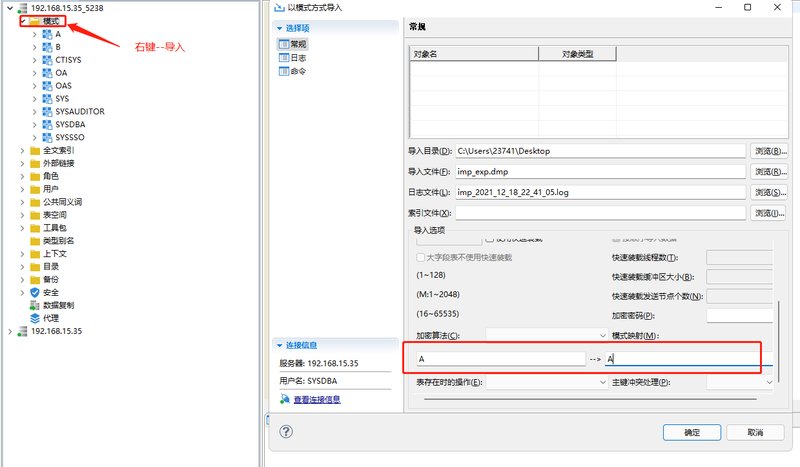Click the SYSSSO schema icon
Image resolution: width=800 pixels, height=467 pixels.
[47, 137]
